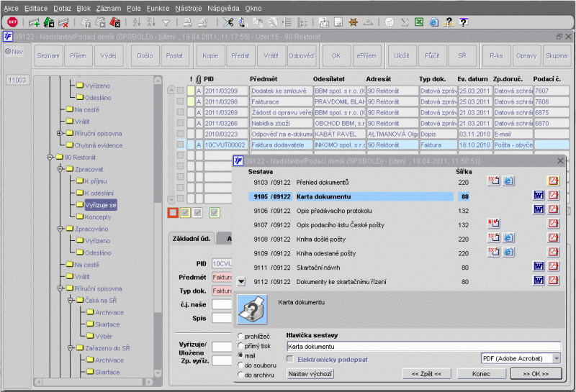Click the question mark help icon with people
Screen dimensions: 576x392
tap(449, 22)
